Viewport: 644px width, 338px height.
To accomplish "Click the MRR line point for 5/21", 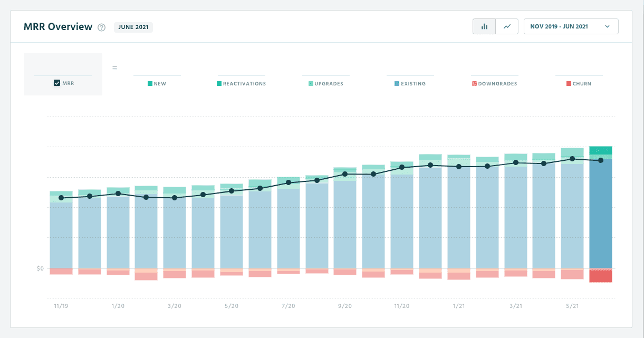I will coord(572,159).
